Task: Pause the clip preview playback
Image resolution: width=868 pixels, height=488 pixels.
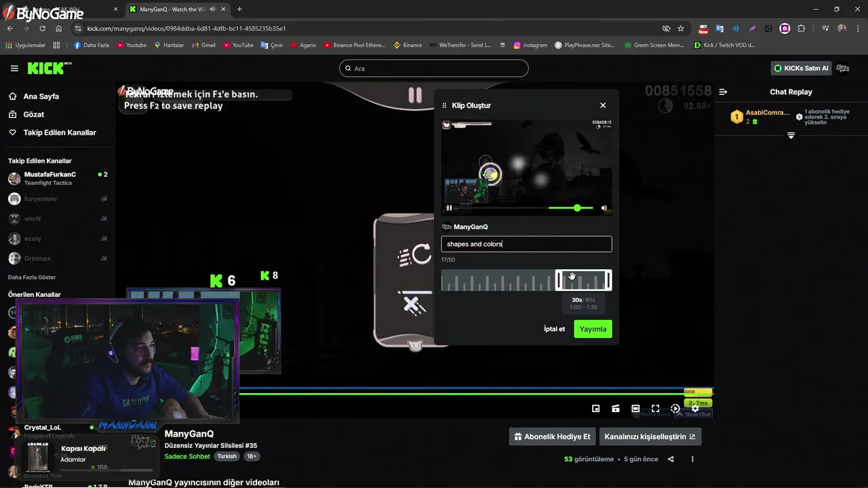Action: (x=449, y=208)
